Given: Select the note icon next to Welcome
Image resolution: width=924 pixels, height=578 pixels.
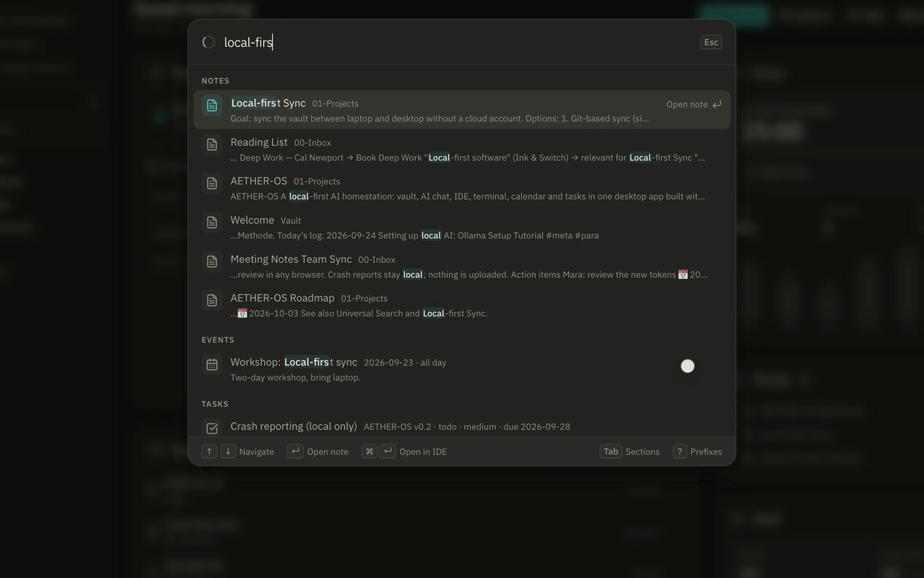Looking at the screenshot, I should 212,223.
